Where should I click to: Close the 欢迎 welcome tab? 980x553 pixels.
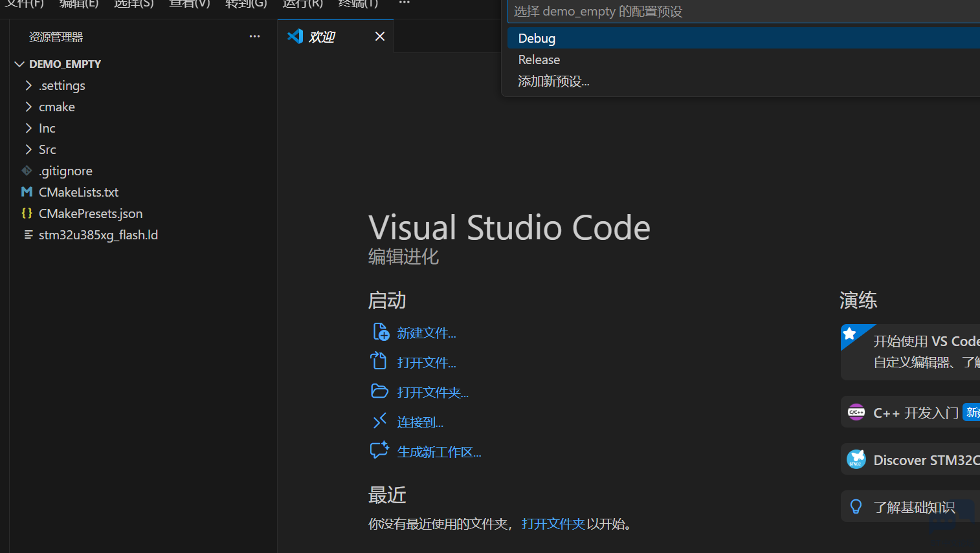coord(380,36)
